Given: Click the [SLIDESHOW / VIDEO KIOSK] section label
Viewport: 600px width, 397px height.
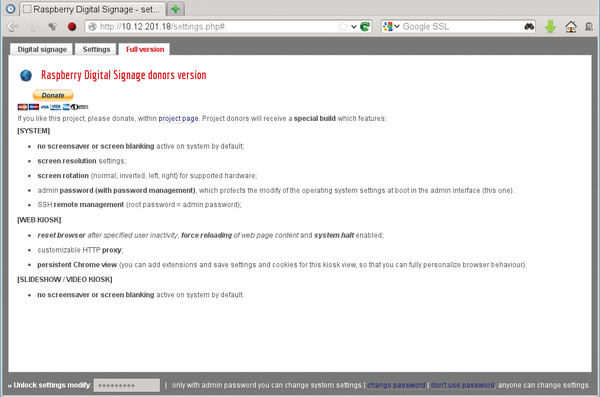Looking at the screenshot, I should (x=65, y=279).
